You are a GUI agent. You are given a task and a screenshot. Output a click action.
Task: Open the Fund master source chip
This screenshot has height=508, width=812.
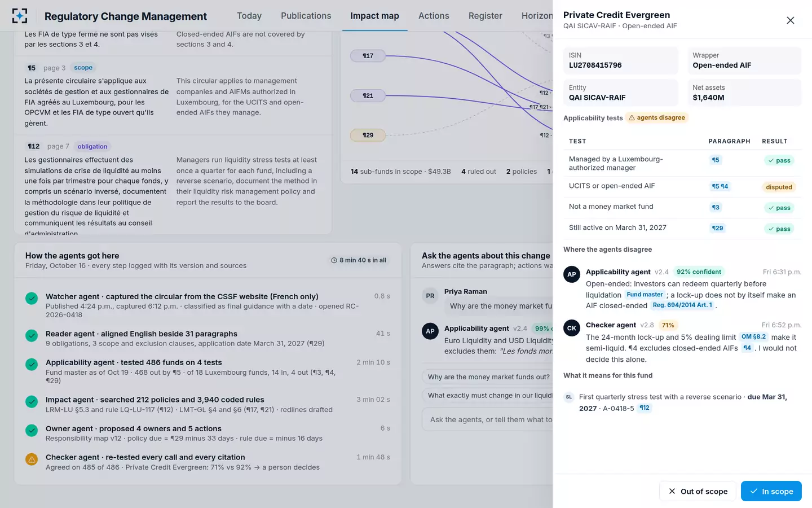pos(645,295)
